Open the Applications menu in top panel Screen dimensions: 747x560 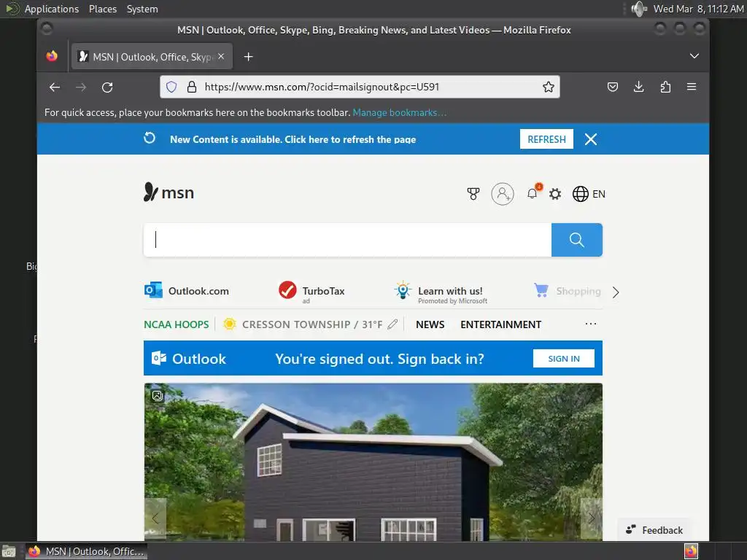point(52,9)
